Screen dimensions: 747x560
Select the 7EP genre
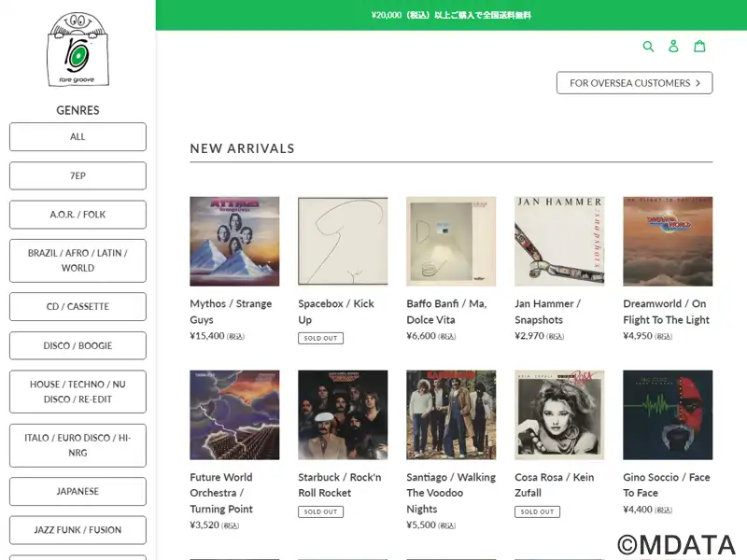pyautogui.click(x=78, y=175)
